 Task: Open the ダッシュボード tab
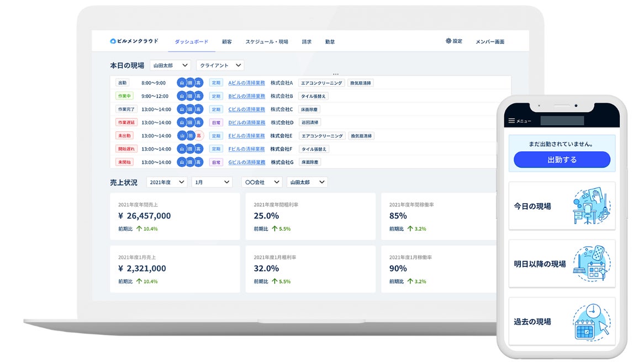(x=192, y=42)
